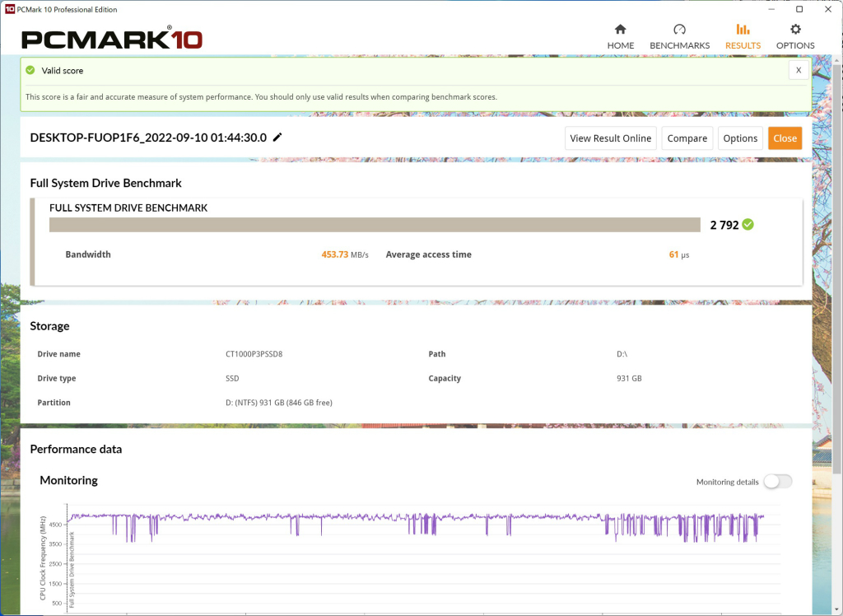
Task: Click the CPU clock frequency monitoring graph
Action: 414,557
